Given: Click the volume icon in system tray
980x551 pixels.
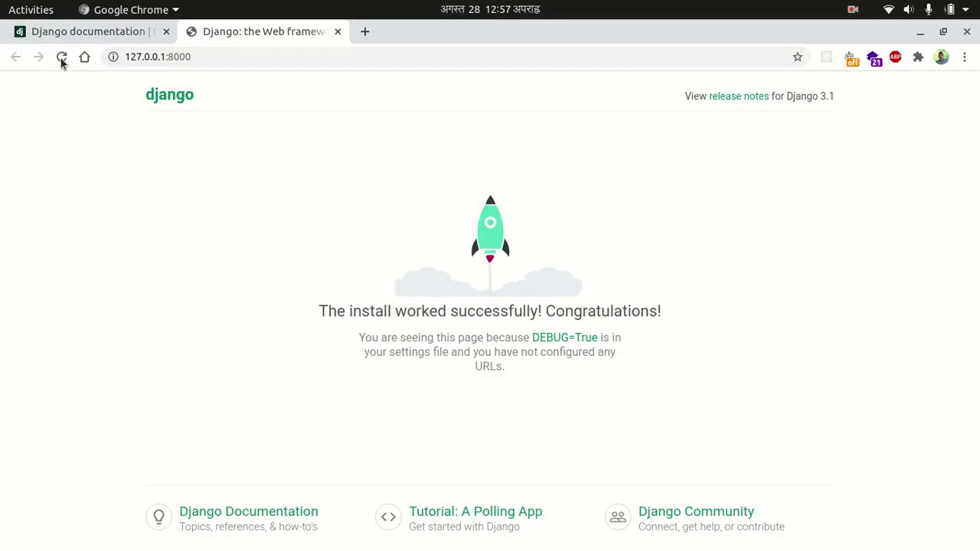Looking at the screenshot, I should click(x=909, y=9).
